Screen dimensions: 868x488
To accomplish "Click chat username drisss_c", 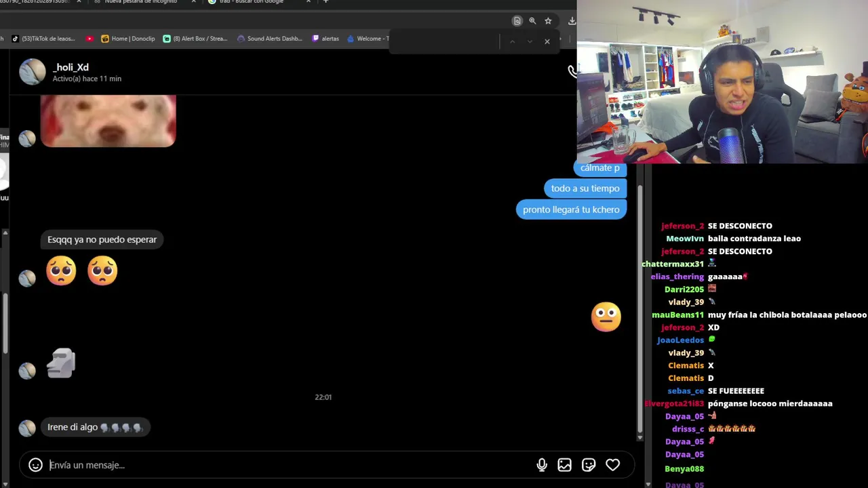I will (688, 429).
